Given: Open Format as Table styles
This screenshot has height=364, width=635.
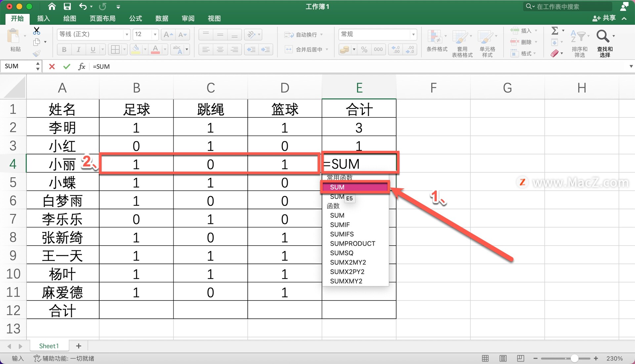Looking at the screenshot, I should 462,44.
